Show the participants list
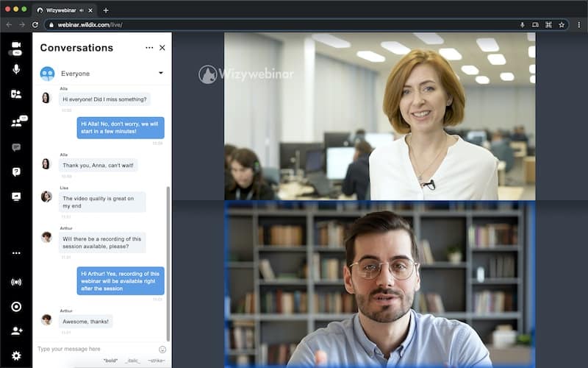 [x=16, y=122]
